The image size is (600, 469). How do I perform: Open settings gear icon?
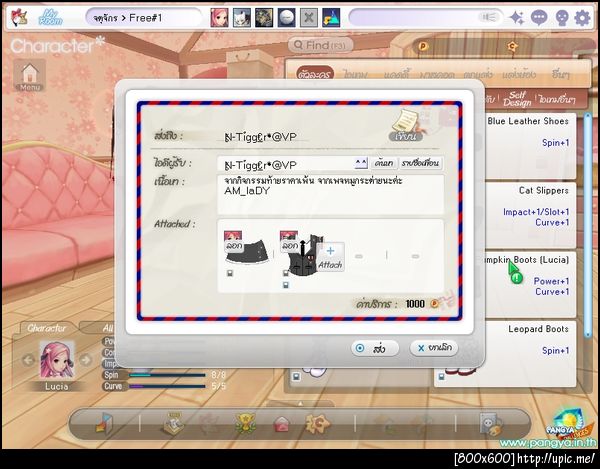tap(582, 18)
